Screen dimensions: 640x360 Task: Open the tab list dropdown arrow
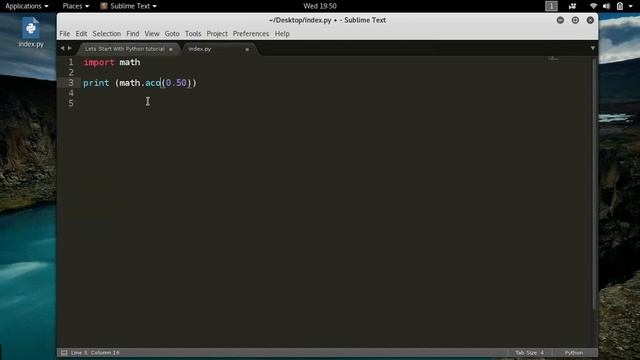tap(593, 48)
